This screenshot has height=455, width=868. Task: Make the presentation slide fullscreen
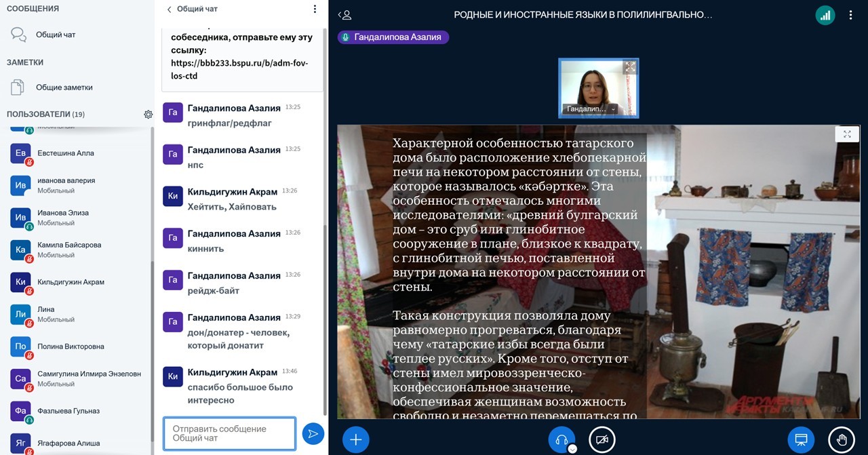(847, 134)
